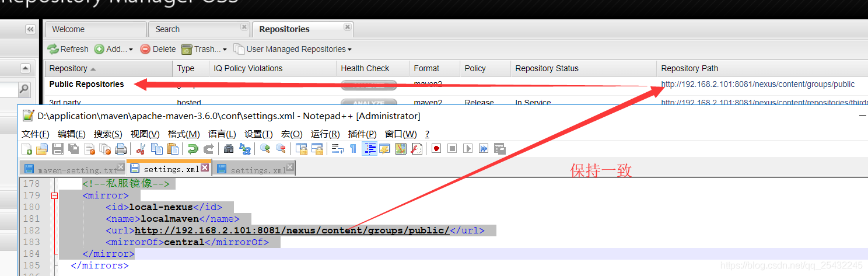Close the Nexus Search tab

(x=244, y=27)
